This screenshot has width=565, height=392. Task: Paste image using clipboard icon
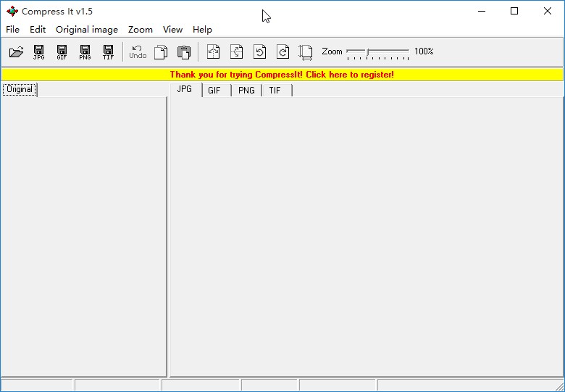coord(184,52)
